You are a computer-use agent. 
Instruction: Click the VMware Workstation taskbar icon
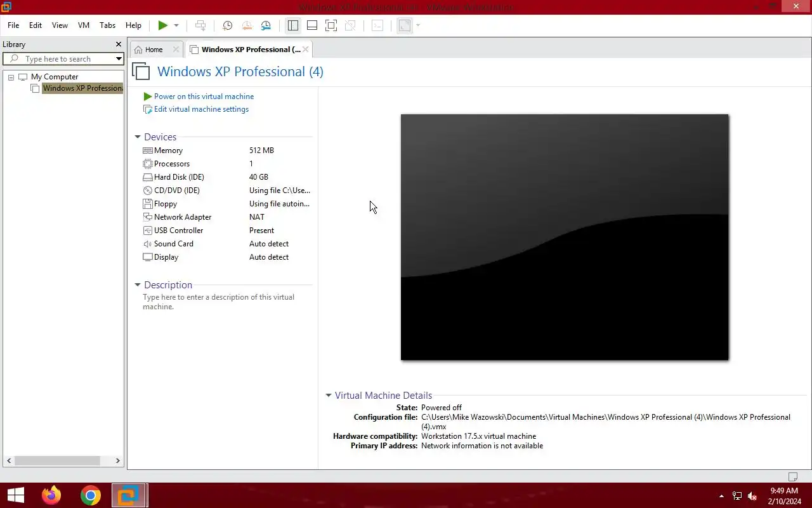click(x=129, y=495)
